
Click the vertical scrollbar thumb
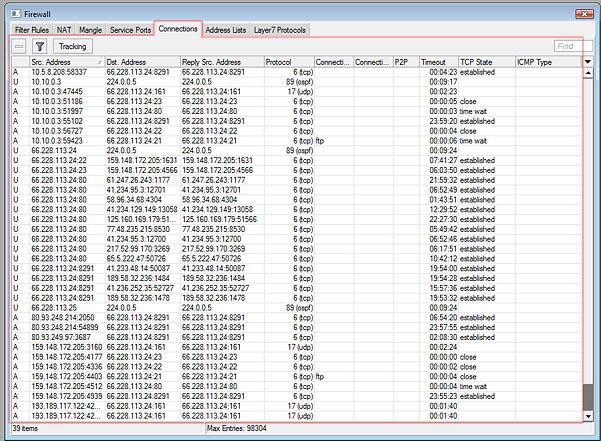[x=588, y=397]
